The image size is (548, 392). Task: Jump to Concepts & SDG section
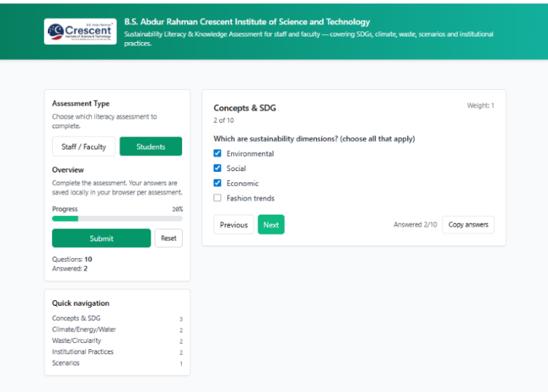point(76,319)
